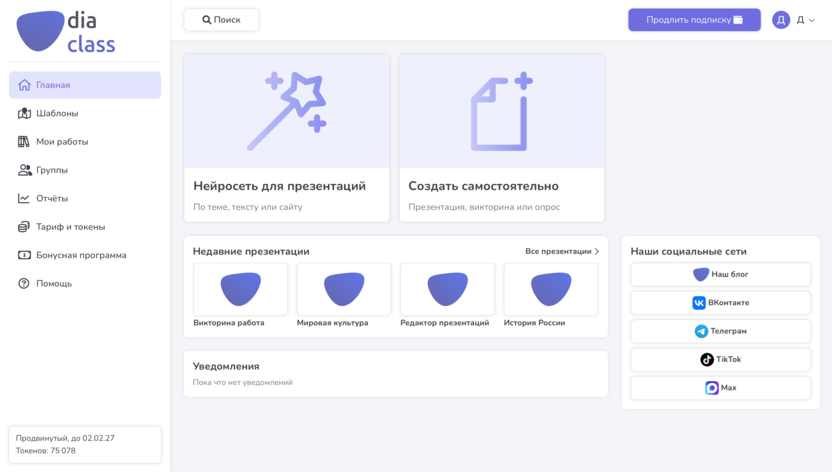832x472 pixels.
Task: Click the Telegram logo icon
Action: (701, 331)
